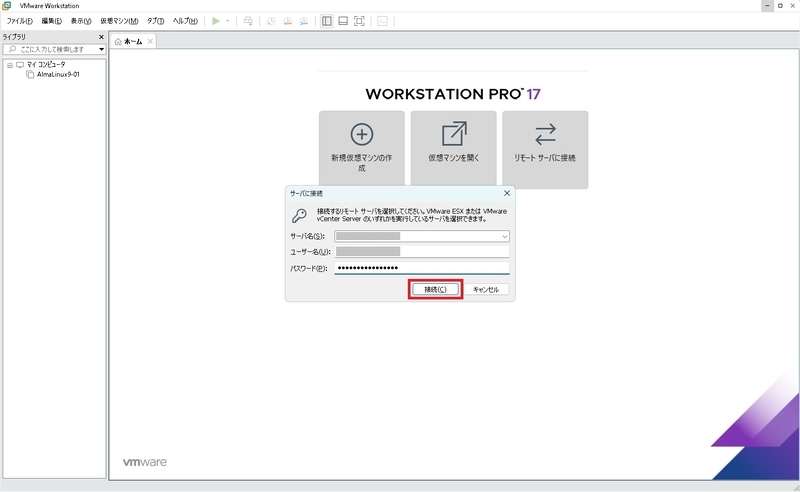
Task: Click the リモート サーバに接続 tile
Action: 545,149
